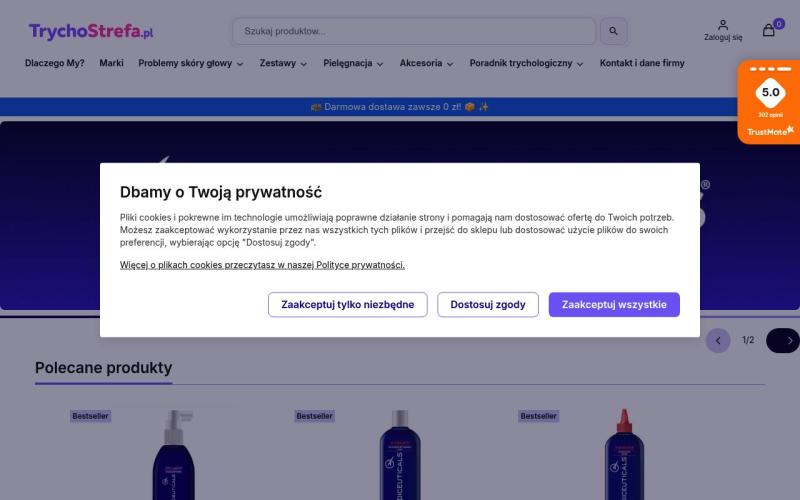The width and height of the screenshot is (800, 500).
Task: Open the Akcesoria dropdown menu
Action: point(427,63)
